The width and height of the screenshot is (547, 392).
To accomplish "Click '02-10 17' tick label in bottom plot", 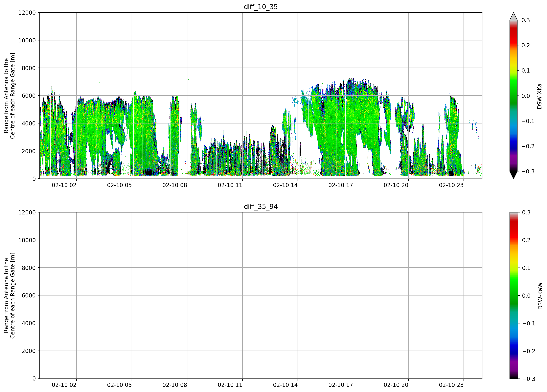I will pyautogui.click(x=341, y=385).
